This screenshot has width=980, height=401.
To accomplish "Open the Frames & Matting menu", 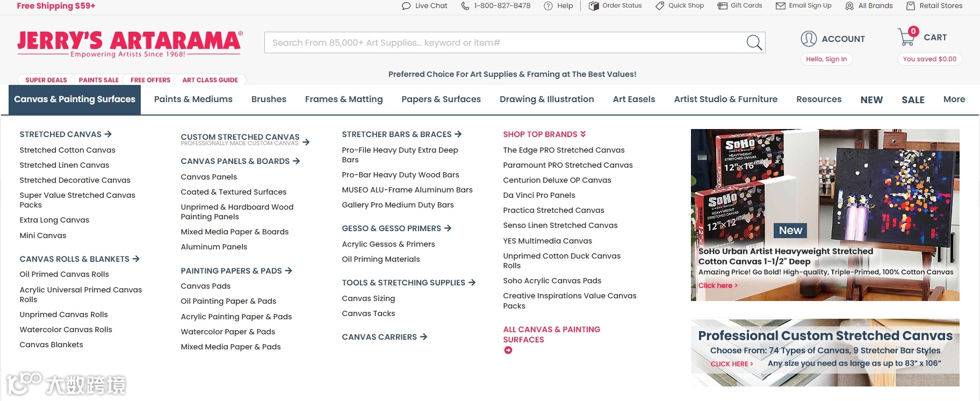I will click(x=344, y=99).
